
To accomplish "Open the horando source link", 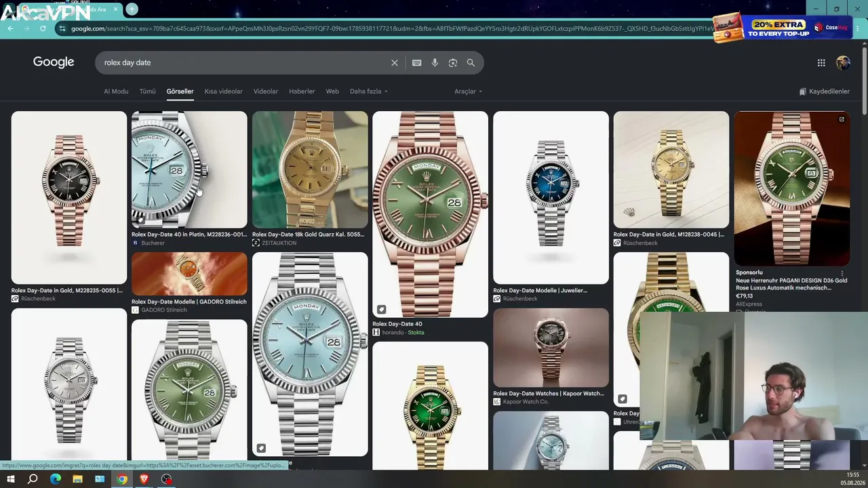I will [393, 333].
